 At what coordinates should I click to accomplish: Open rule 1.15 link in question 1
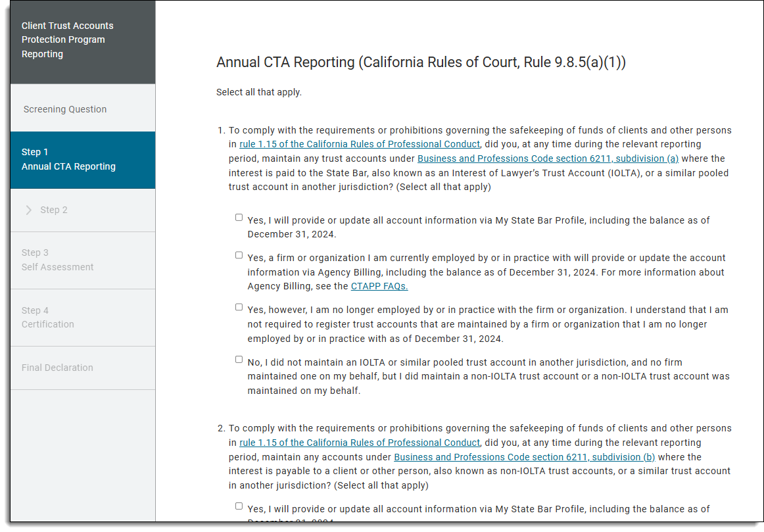click(x=359, y=143)
